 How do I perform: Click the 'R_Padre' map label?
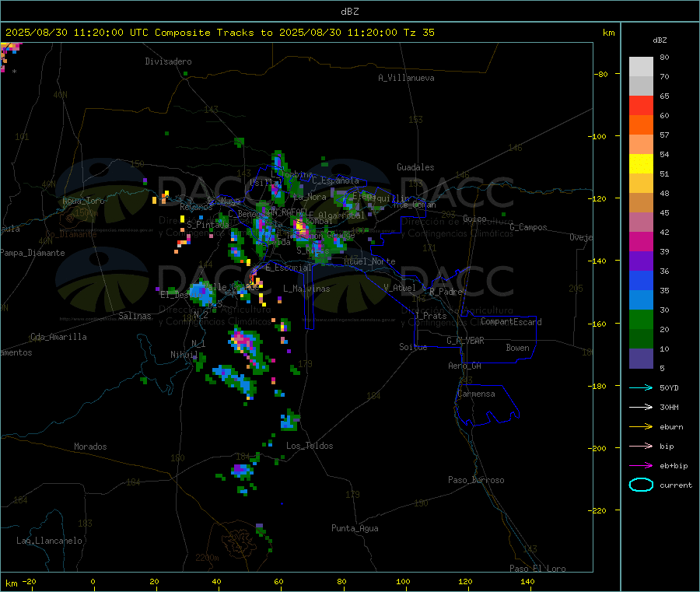tap(446, 292)
